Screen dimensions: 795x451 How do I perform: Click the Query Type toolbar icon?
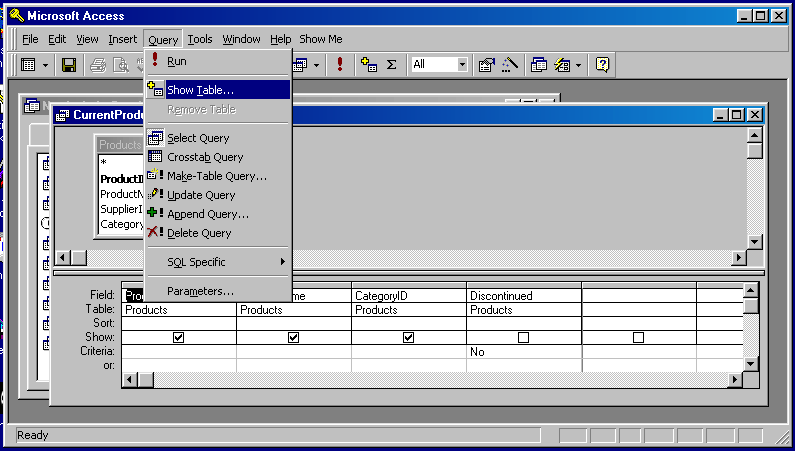coord(300,65)
